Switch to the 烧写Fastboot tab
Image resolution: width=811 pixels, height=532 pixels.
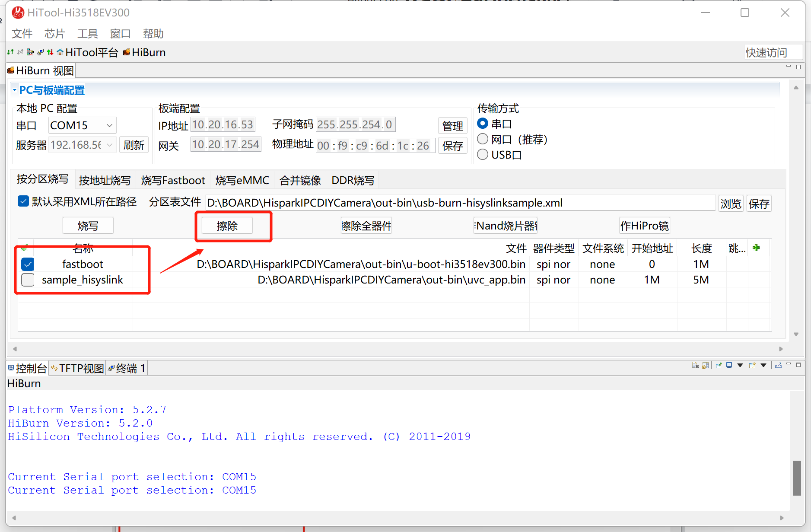click(173, 180)
